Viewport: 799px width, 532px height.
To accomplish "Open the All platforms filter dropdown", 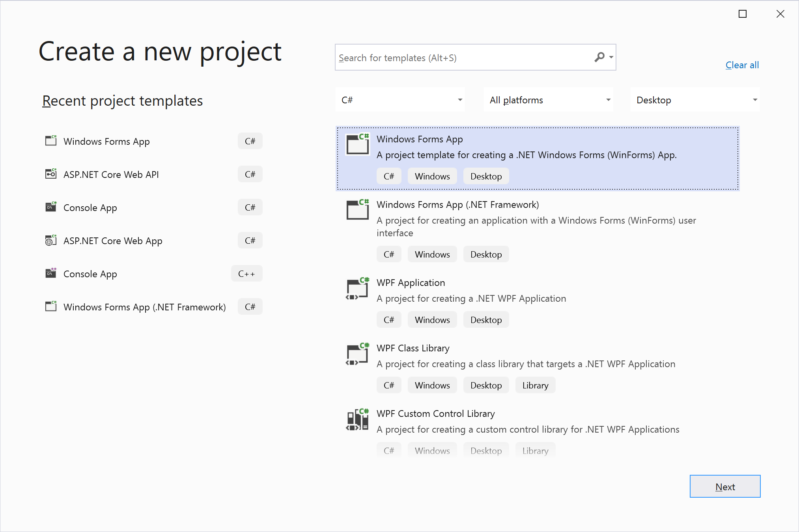I will (x=548, y=100).
